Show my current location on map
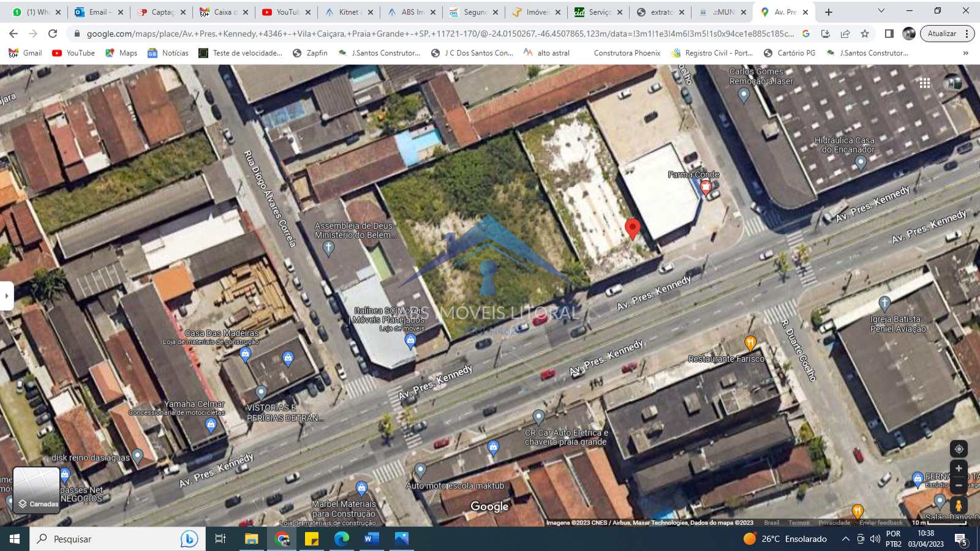 [959, 449]
